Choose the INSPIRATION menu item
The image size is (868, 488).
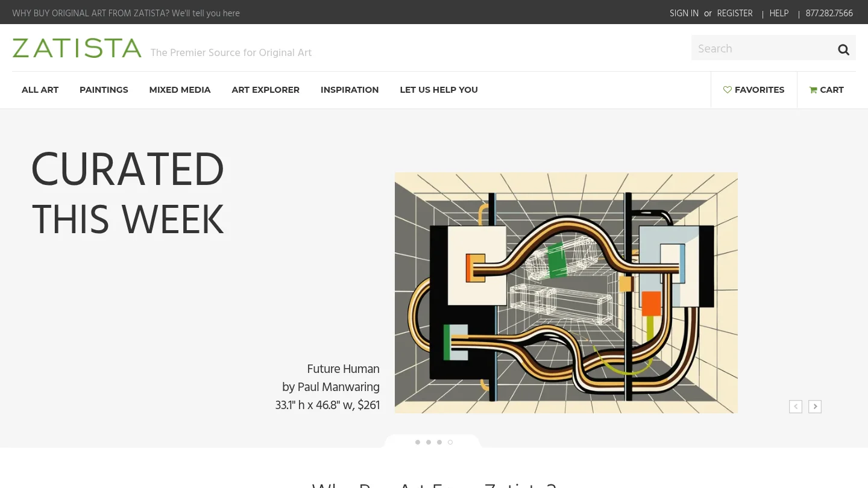[x=350, y=90]
